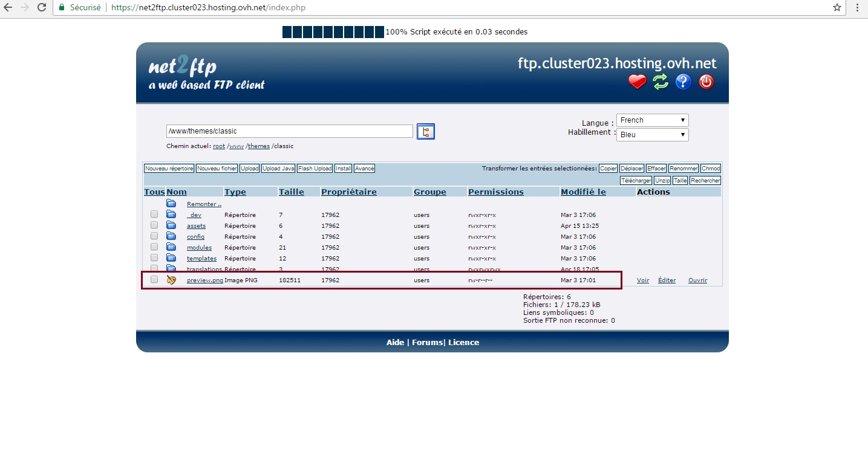Open help via the blue question mark icon

pos(684,82)
